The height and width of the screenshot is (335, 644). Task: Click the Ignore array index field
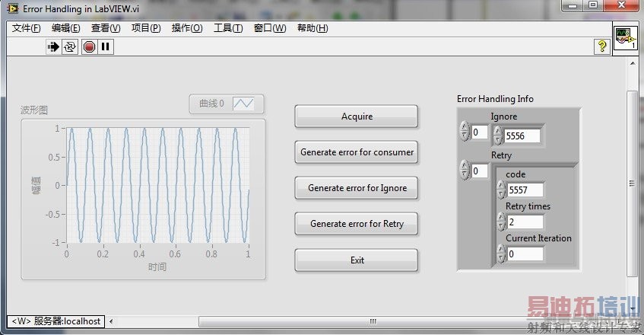click(479, 132)
